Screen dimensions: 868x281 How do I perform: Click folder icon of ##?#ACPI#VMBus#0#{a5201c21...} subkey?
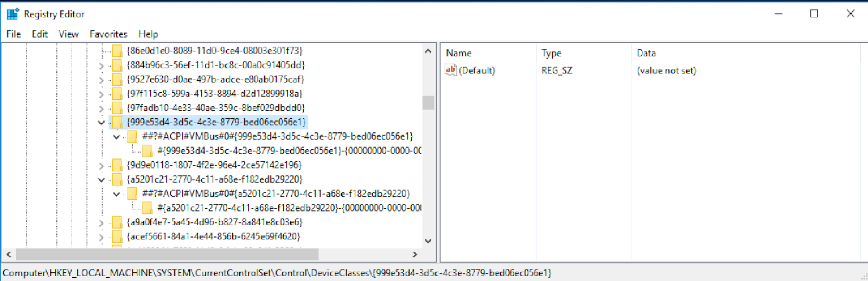(x=132, y=194)
